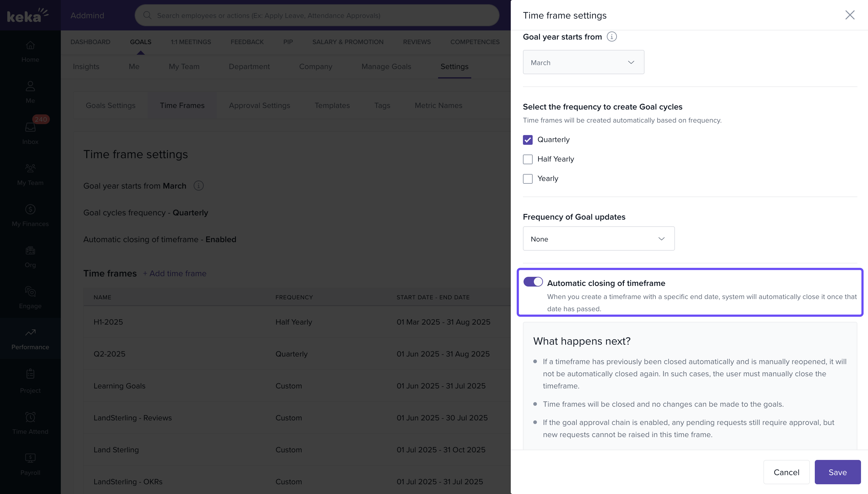This screenshot has height=494, width=868.
Task: Open the Inbox icon with 240 badge
Action: (30, 127)
